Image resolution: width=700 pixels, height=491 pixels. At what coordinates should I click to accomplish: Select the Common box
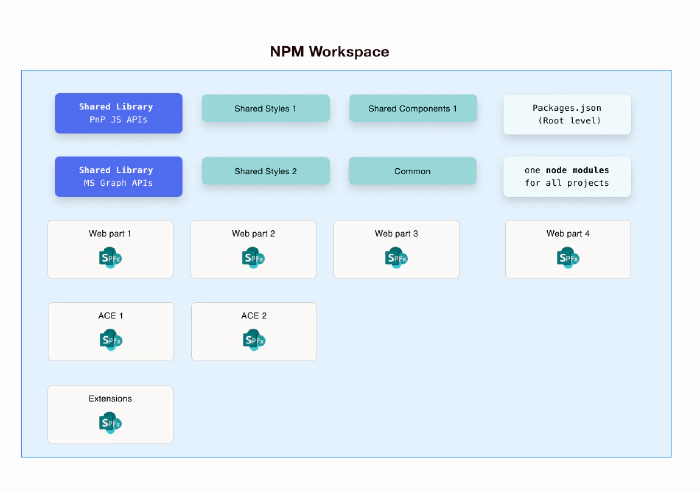pos(412,171)
